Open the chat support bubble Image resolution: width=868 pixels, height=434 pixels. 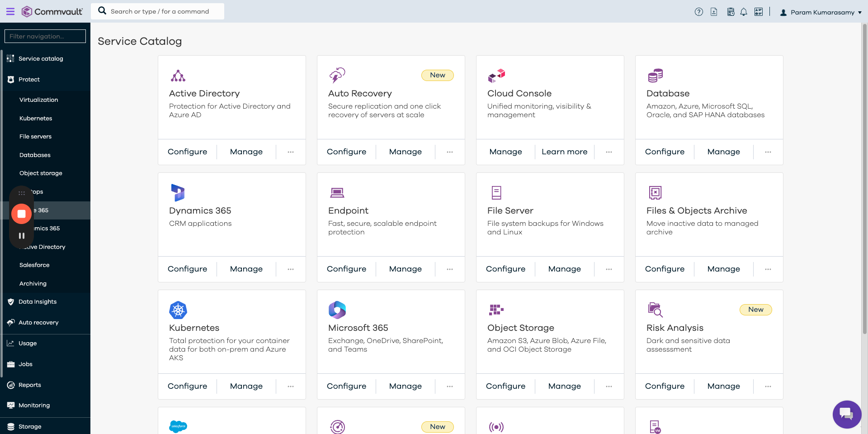(x=847, y=414)
